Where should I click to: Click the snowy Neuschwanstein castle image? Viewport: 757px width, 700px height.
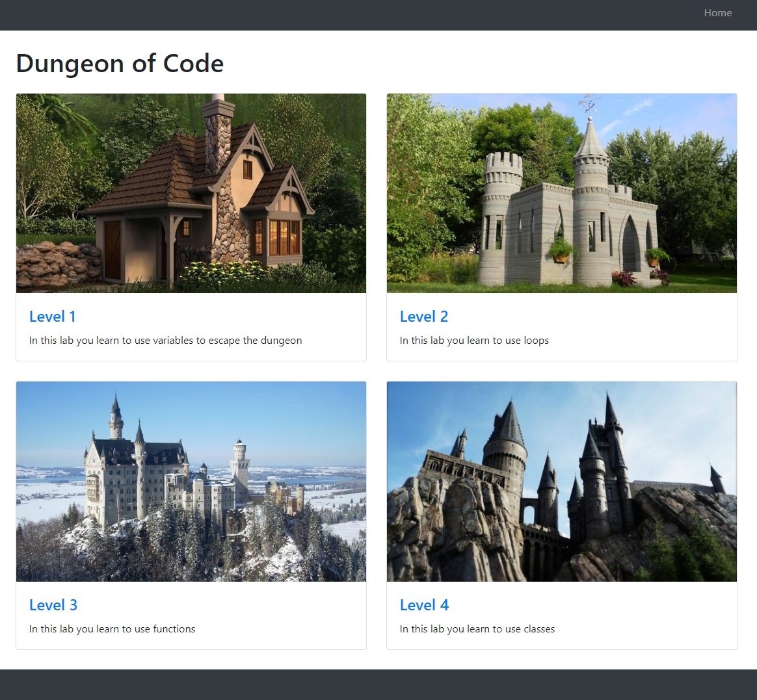[191, 482]
